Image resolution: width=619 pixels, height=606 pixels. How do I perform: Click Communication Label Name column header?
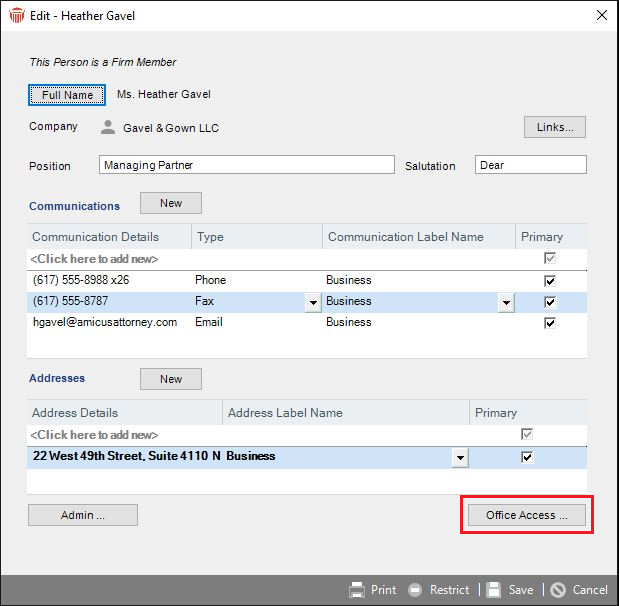(x=419, y=236)
